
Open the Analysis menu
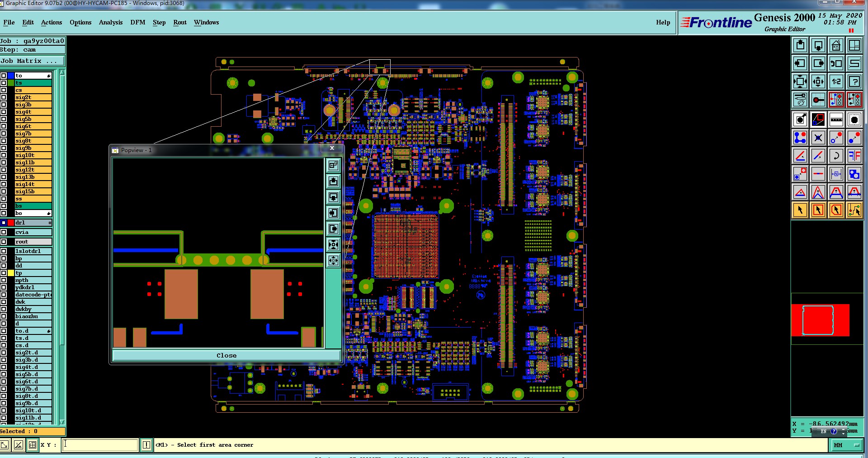pos(111,22)
